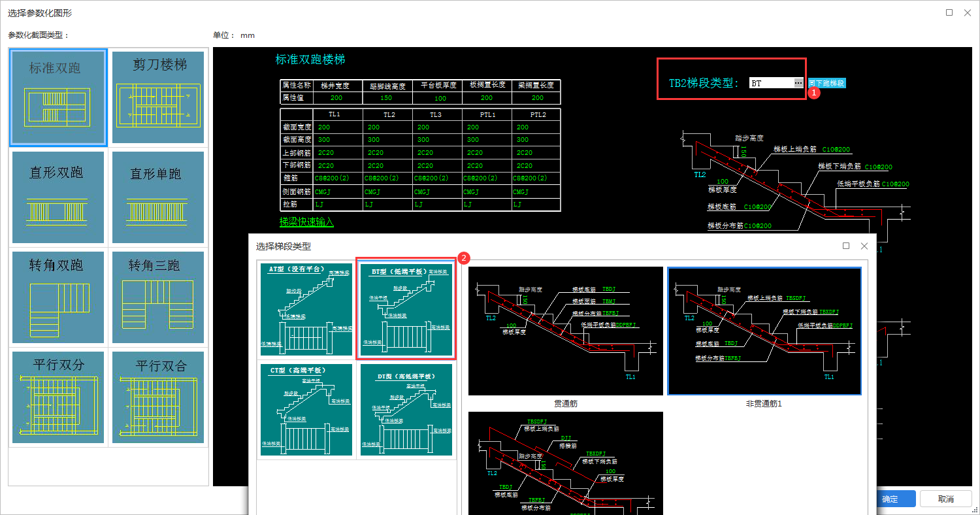Close the 选择参数化图形 window

coord(968,12)
